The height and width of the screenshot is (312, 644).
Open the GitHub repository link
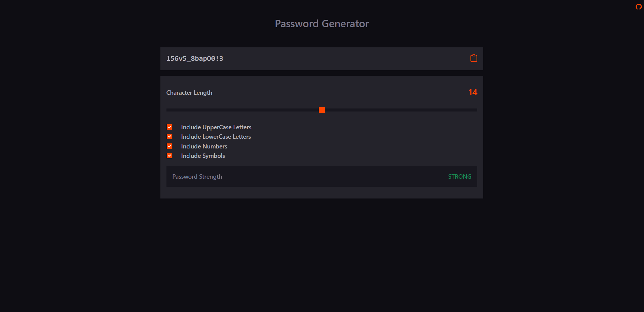pyautogui.click(x=638, y=7)
